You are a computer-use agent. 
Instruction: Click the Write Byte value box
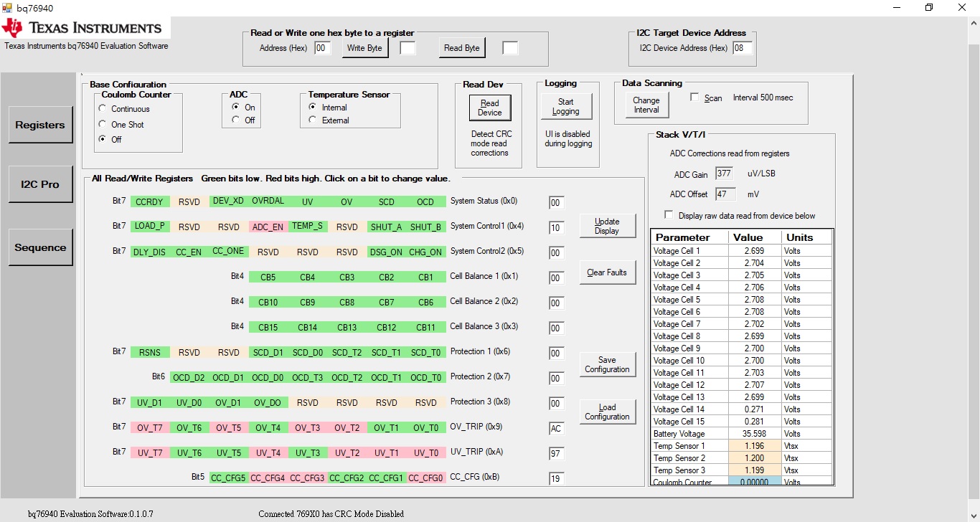(x=407, y=48)
